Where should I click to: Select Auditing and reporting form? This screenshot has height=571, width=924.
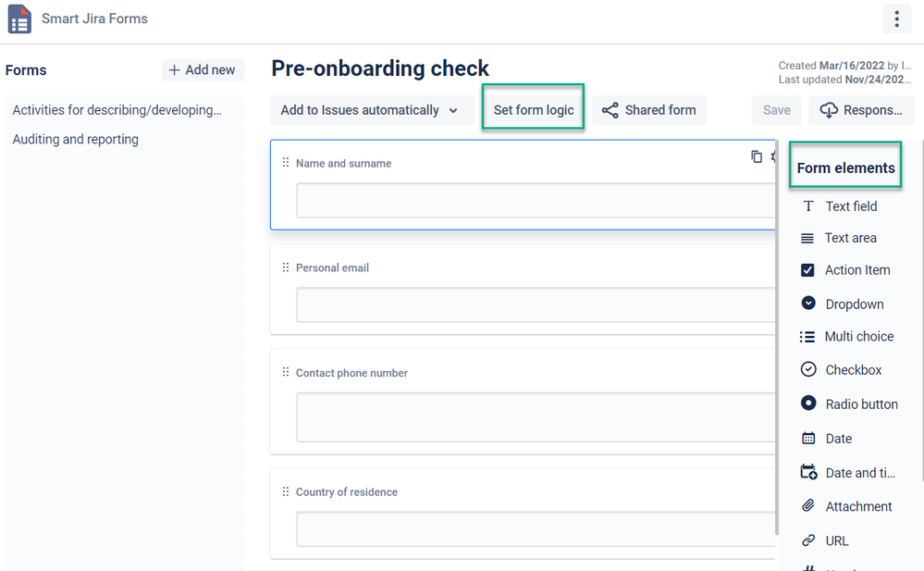coord(75,140)
